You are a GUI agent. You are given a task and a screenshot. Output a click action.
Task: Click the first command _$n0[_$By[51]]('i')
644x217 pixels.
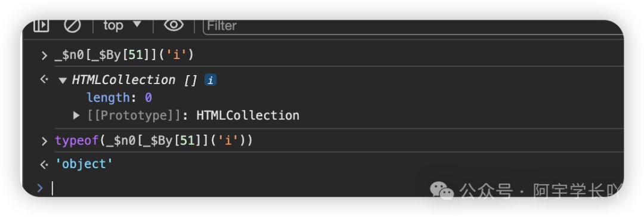(123, 55)
